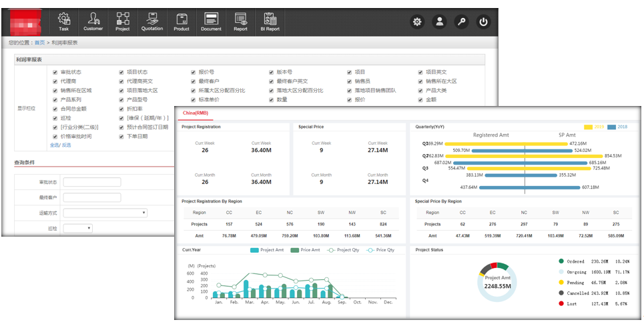
Task: Click the 824 SC projects cell
Action: point(383,225)
